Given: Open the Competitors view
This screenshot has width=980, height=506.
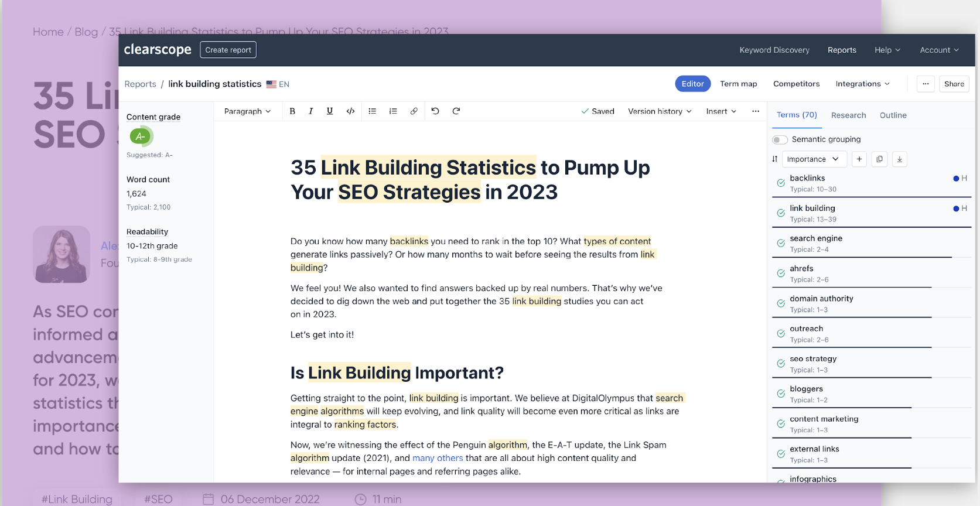Looking at the screenshot, I should 796,84.
